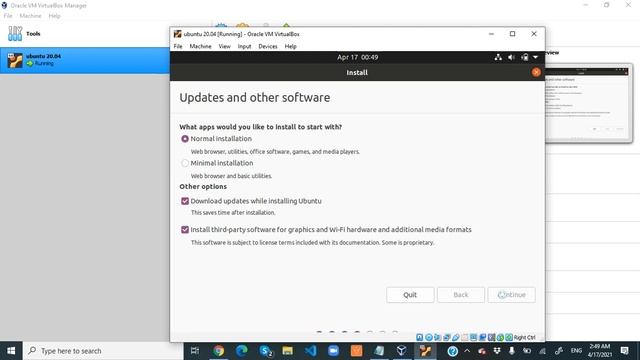The width and height of the screenshot is (640, 360).
Task: Open Microsoft Edge from the taskbar
Action: (242, 351)
